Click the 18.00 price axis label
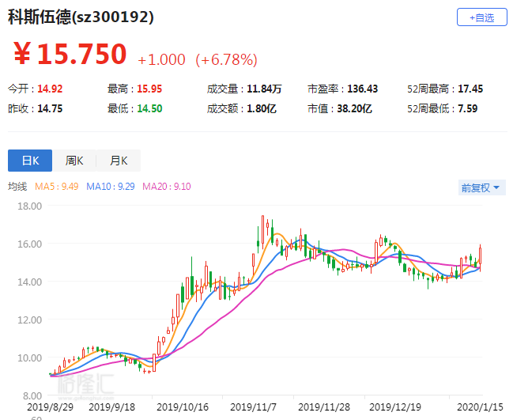 [x=30, y=206]
